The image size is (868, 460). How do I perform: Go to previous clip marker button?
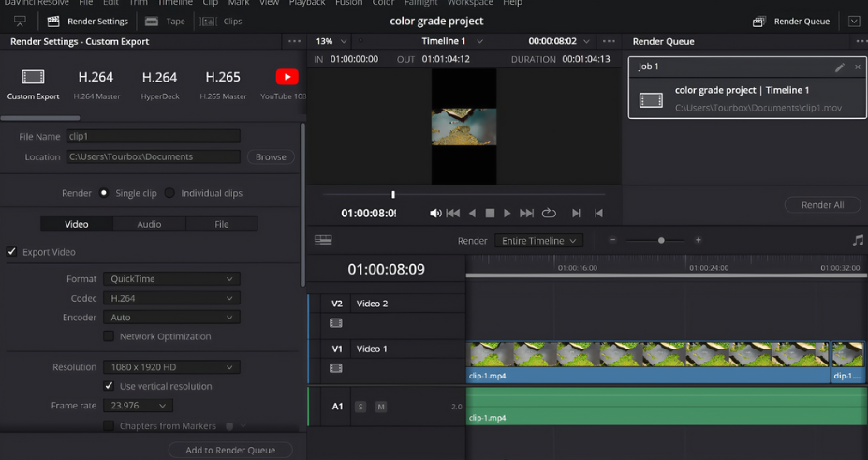pyautogui.click(x=598, y=213)
